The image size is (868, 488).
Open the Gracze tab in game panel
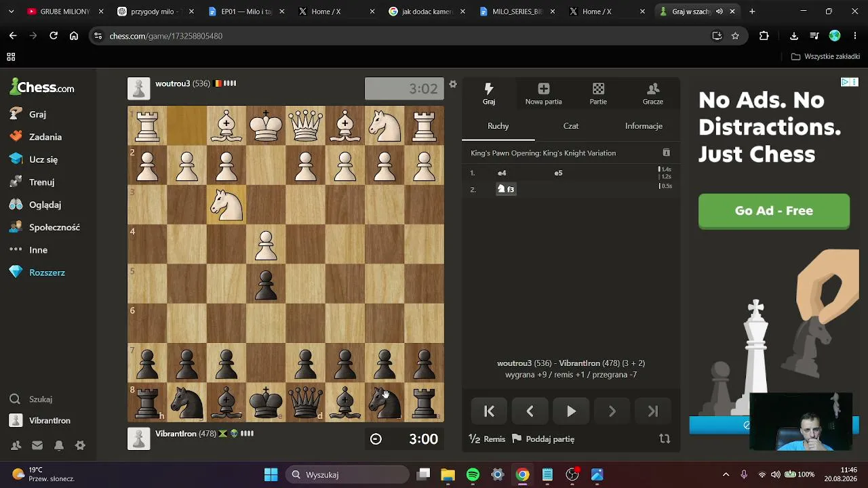[653, 94]
